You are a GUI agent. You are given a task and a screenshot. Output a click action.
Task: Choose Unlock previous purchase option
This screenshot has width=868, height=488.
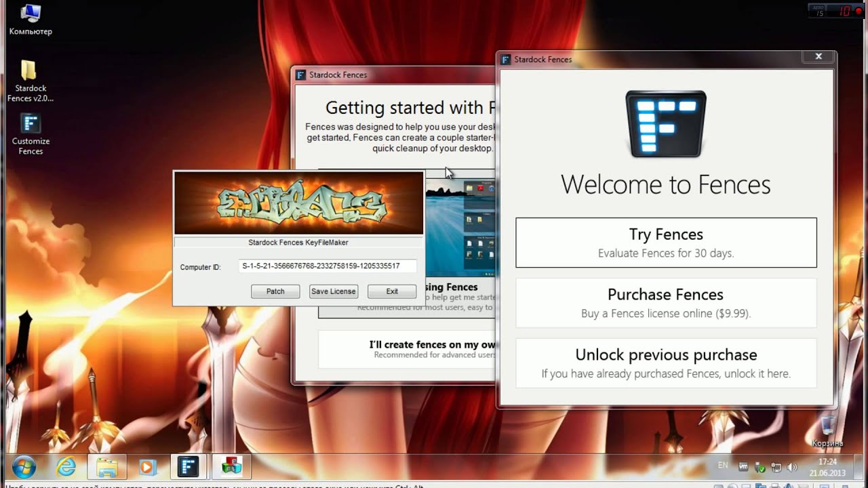coord(666,363)
